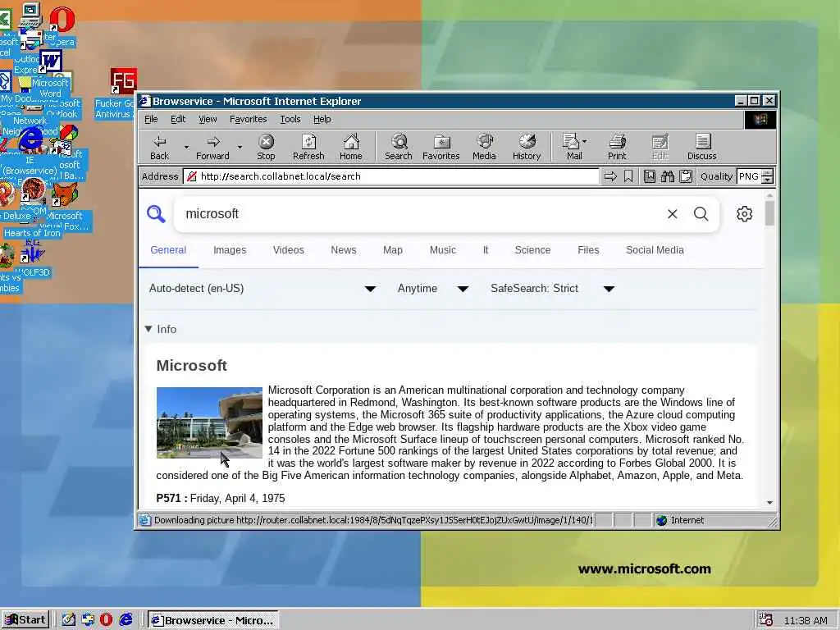840x630 pixels.
Task: Click the Microsoft headquarters thumbnail image
Action: click(209, 422)
